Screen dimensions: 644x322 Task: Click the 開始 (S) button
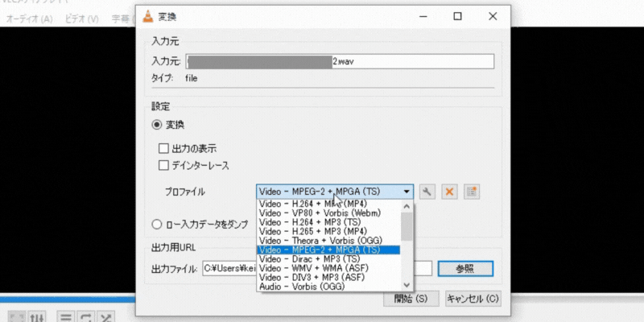click(411, 299)
